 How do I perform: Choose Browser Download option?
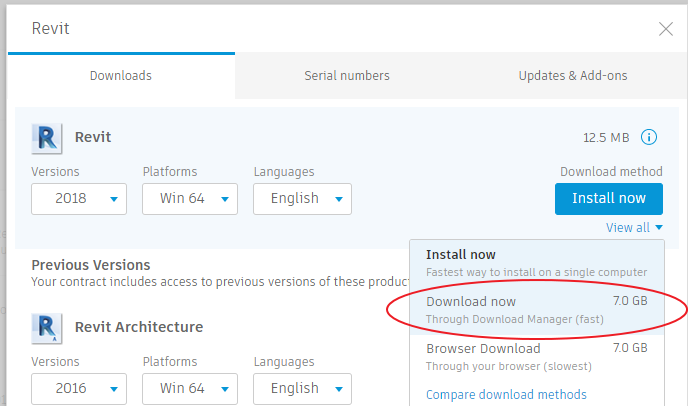pos(537,357)
